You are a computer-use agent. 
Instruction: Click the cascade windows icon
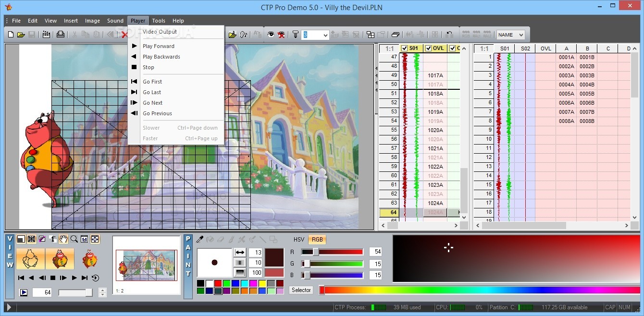395,35
